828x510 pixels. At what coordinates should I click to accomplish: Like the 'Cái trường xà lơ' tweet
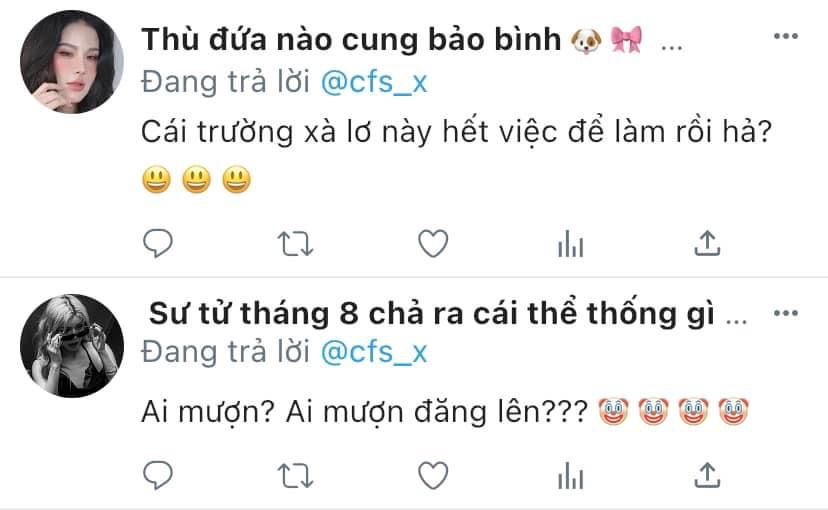(433, 243)
